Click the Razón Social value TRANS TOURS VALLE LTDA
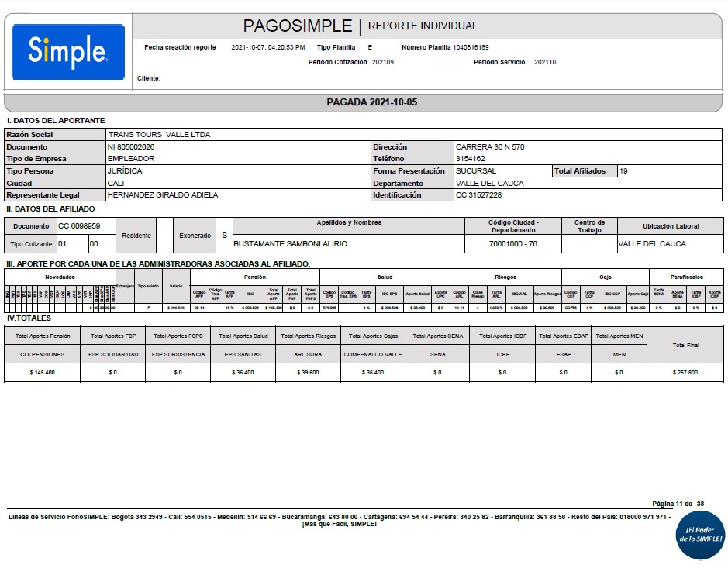 [x=159, y=134]
